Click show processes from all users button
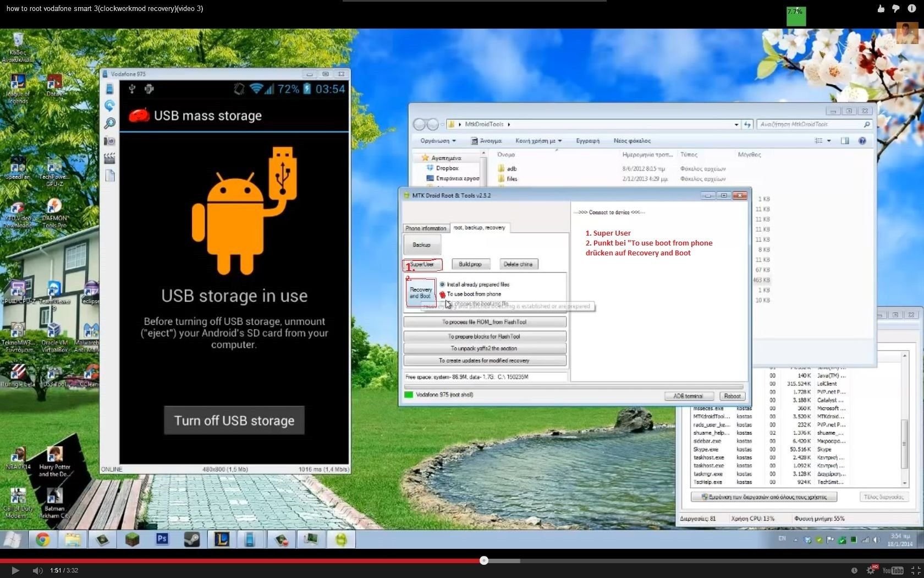Image resolution: width=924 pixels, height=578 pixels. click(x=764, y=497)
